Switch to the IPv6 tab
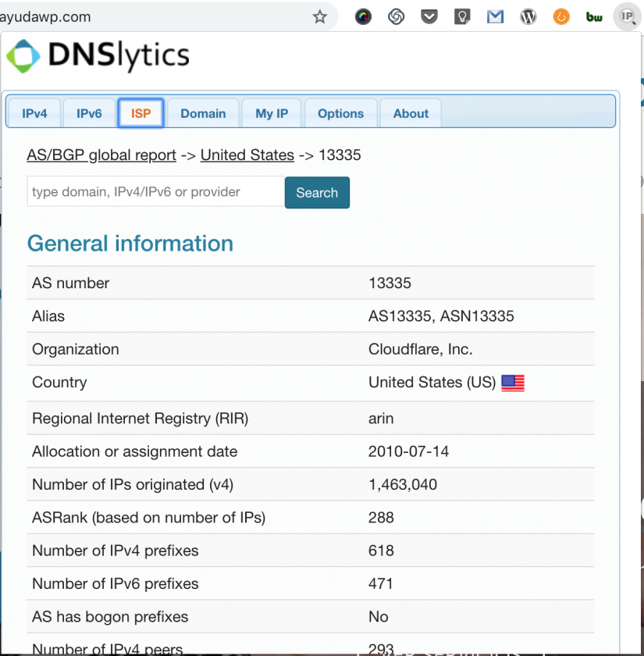This screenshot has height=656, width=644. [x=89, y=113]
